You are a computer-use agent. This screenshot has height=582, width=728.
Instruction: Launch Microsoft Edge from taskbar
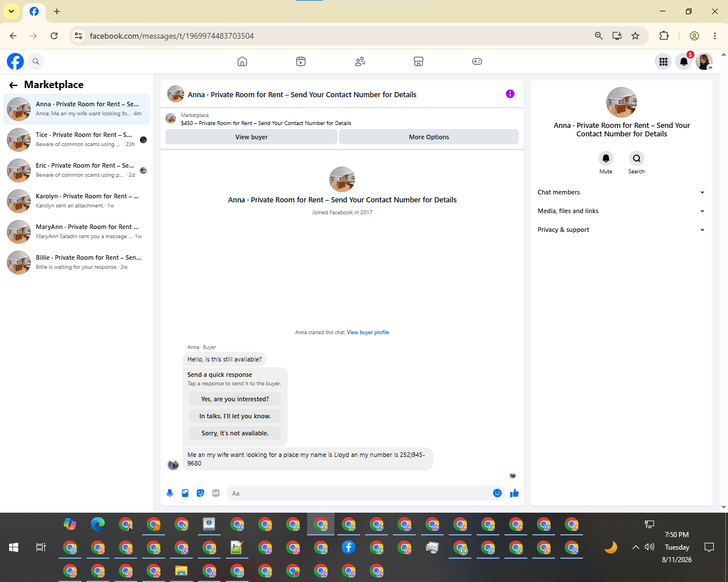click(x=98, y=524)
